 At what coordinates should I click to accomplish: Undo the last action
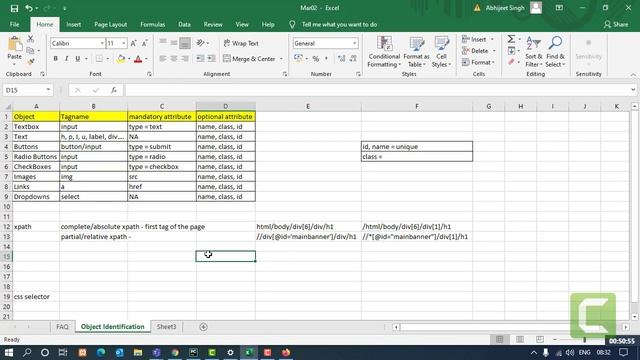point(29,8)
